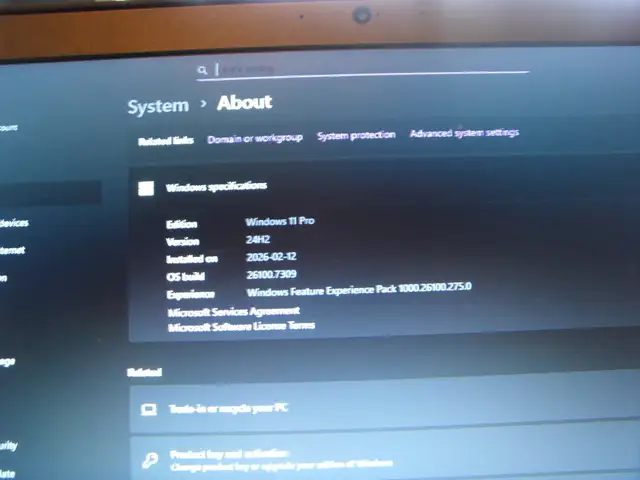Select Windows Feature Experience Pack value

click(x=359, y=289)
